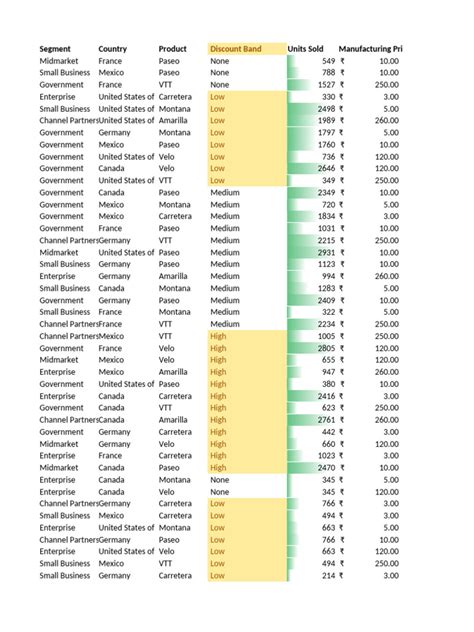
Task: Select the Segment column header
Action: pyautogui.click(x=55, y=49)
